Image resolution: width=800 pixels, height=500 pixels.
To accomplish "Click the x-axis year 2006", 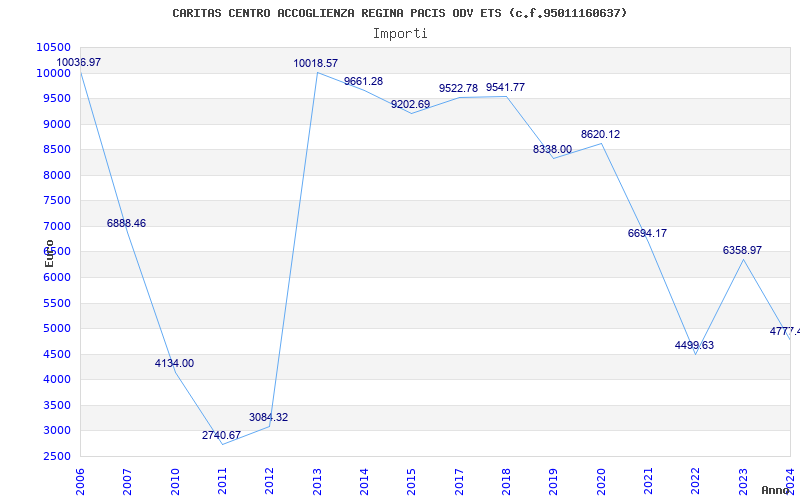I will pyautogui.click(x=80, y=482).
